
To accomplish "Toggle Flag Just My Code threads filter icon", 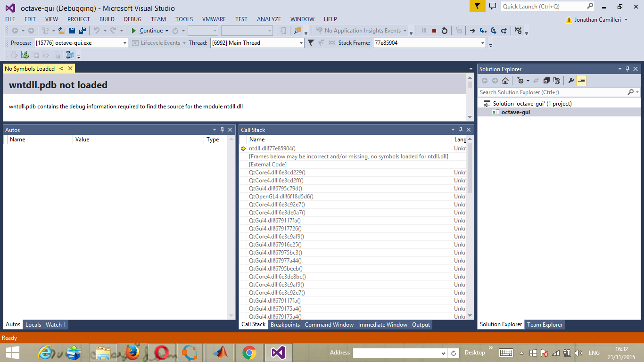I will click(x=311, y=43).
